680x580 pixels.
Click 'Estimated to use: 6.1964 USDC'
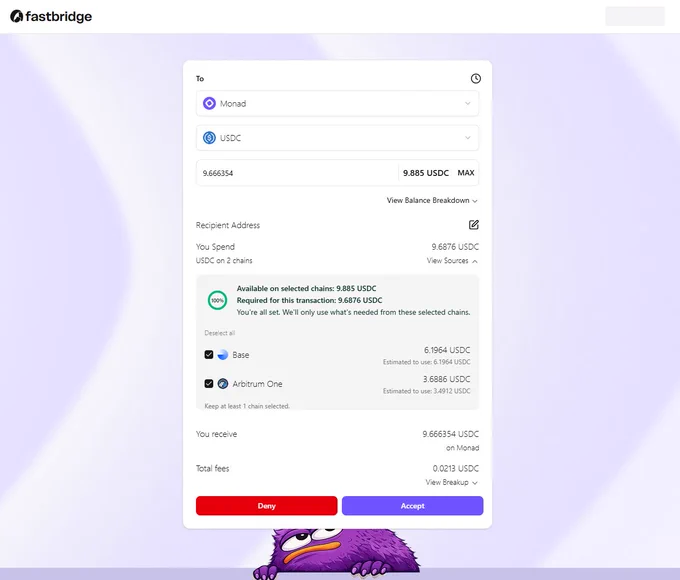(426, 362)
